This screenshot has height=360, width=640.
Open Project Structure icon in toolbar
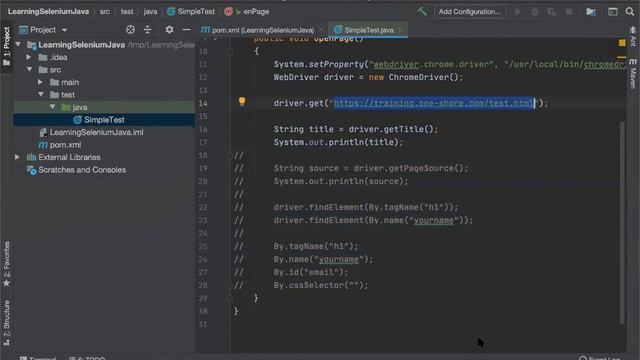click(591, 12)
